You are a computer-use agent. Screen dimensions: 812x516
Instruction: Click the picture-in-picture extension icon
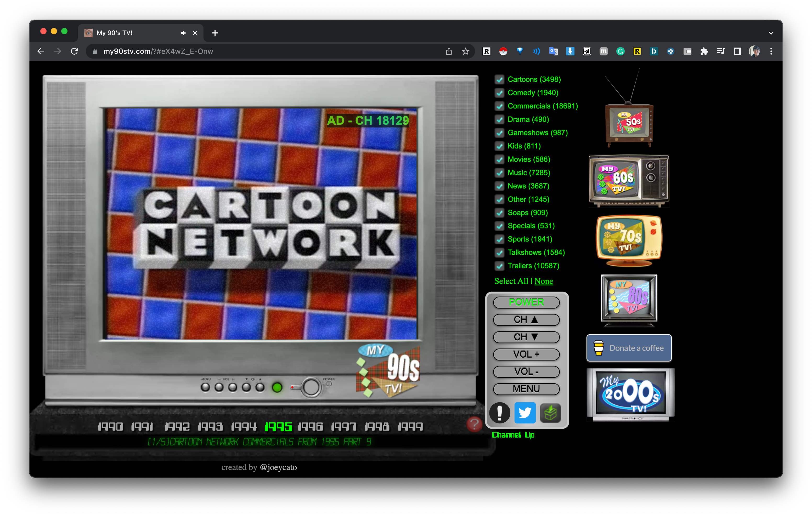click(x=687, y=51)
